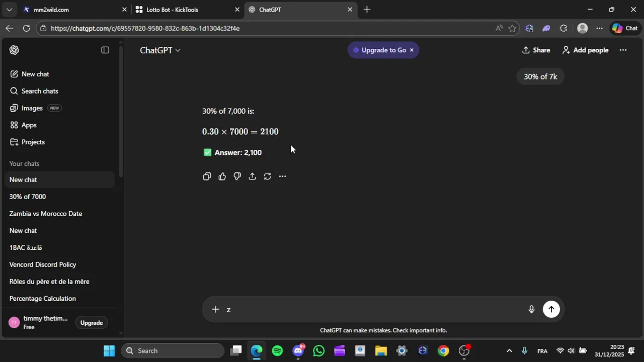Viewport: 644px width, 362px height.
Task: Open the Apps section
Action: click(x=60, y=125)
